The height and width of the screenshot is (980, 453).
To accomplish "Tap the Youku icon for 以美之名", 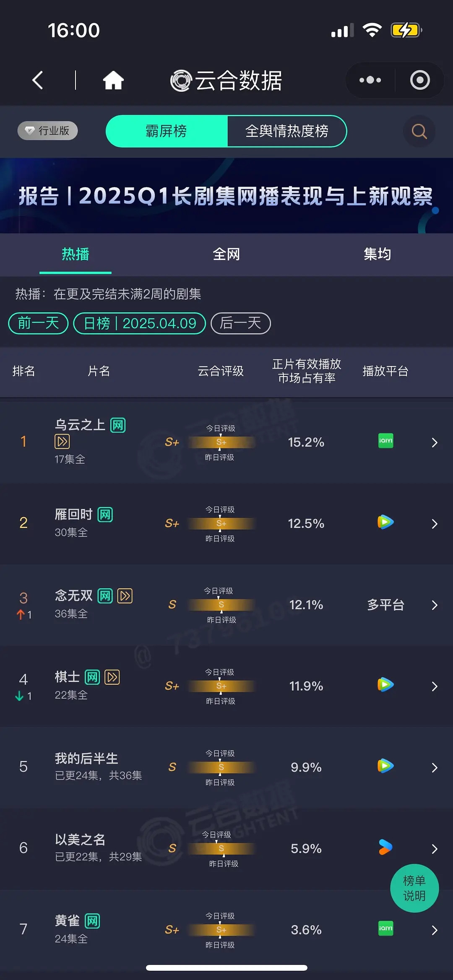I will [385, 847].
